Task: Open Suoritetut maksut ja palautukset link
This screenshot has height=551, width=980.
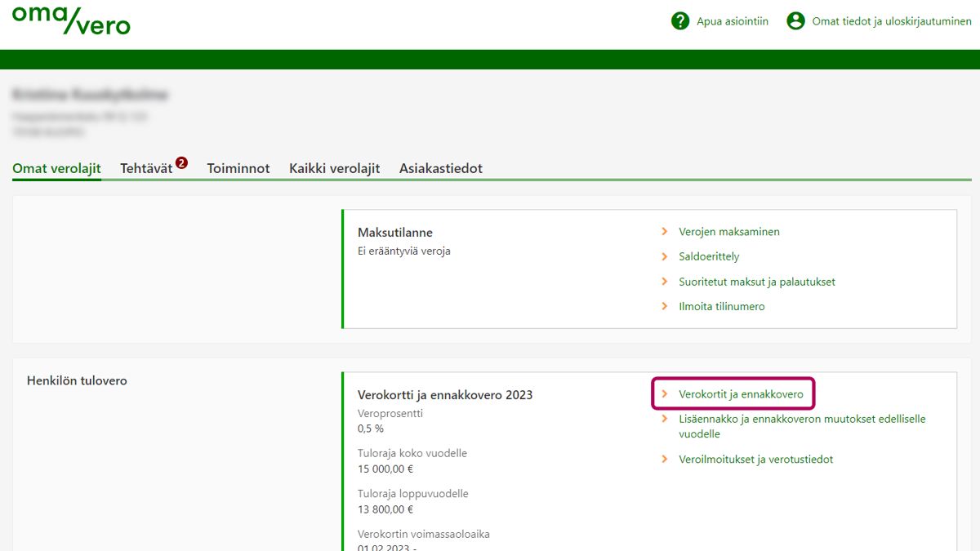Action: point(756,282)
